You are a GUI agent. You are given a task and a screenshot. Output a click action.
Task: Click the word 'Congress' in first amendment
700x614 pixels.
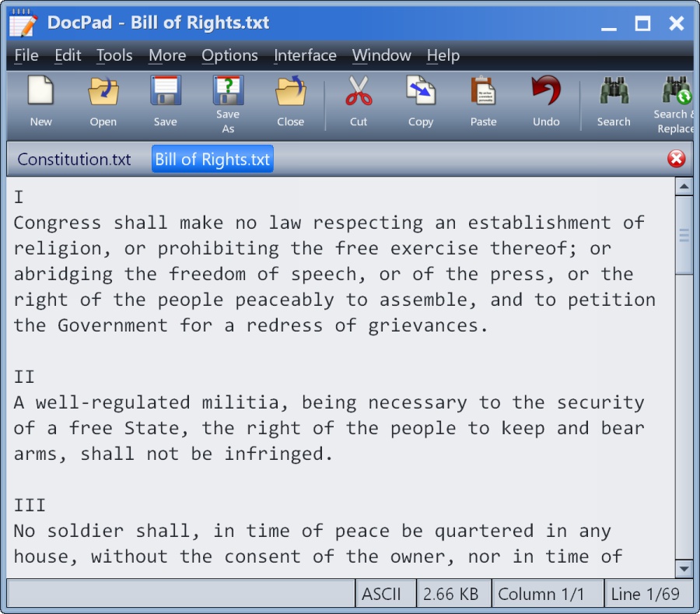(x=58, y=223)
